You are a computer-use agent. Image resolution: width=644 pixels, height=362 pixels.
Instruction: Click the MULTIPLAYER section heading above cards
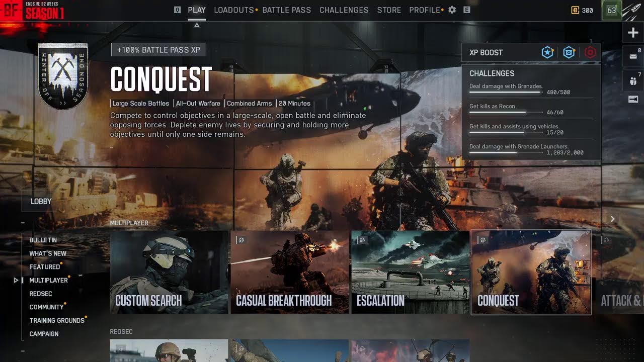129,223
